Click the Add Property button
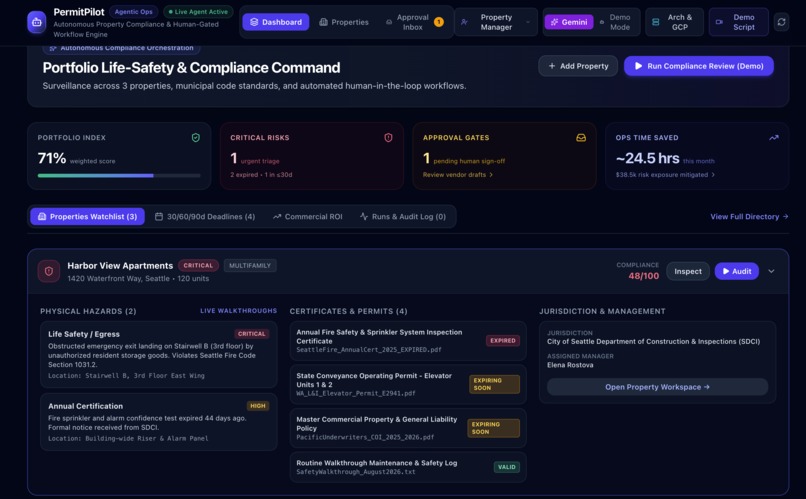This screenshot has width=806, height=499. point(578,66)
